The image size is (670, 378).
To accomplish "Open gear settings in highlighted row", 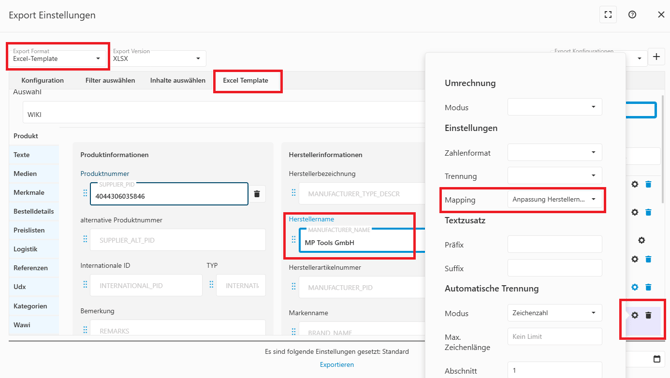I will (635, 315).
